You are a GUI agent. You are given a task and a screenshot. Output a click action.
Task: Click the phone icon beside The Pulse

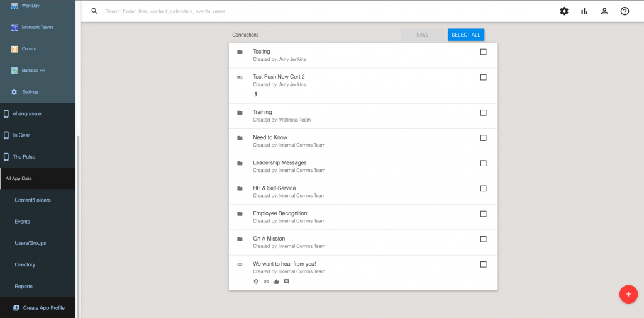click(x=6, y=157)
